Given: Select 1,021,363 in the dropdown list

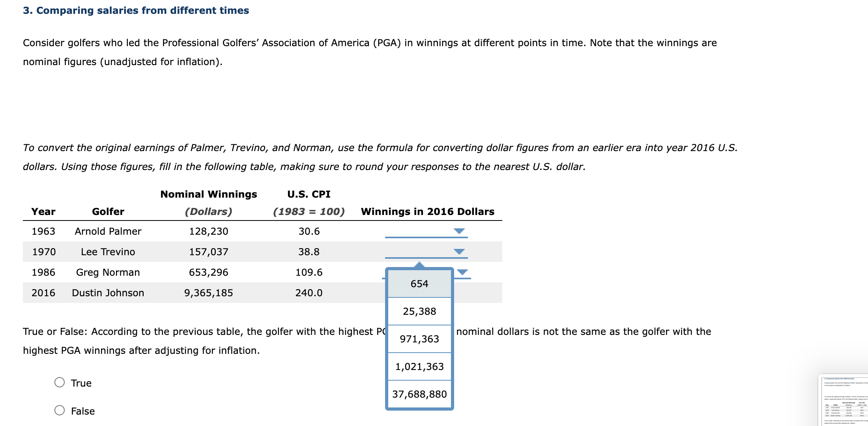Looking at the screenshot, I should click(x=419, y=366).
